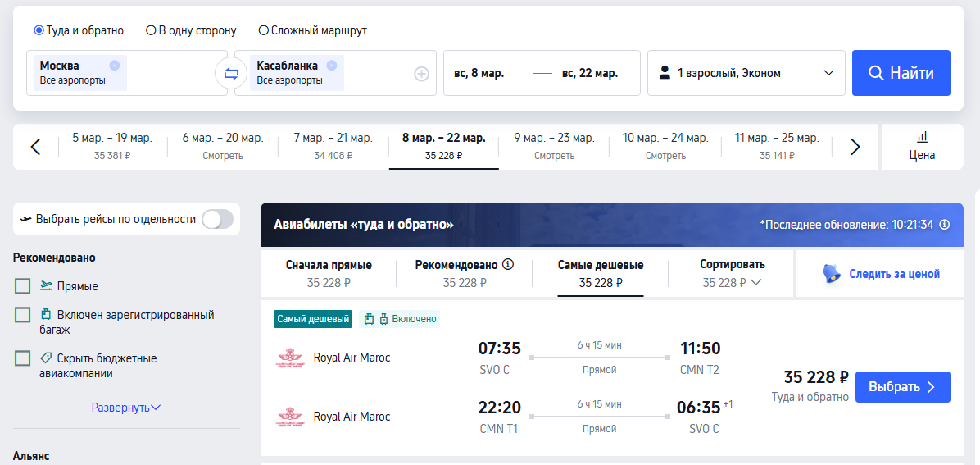The image size is (980, 465).
Task: Expand filters via Развернуть link
Action: [x=126, y=408]
